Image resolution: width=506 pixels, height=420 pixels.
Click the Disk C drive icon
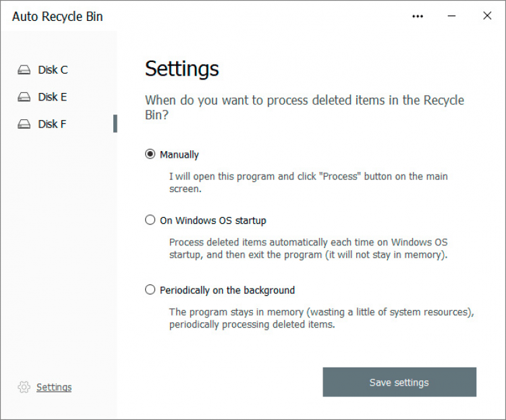(24, 70)
